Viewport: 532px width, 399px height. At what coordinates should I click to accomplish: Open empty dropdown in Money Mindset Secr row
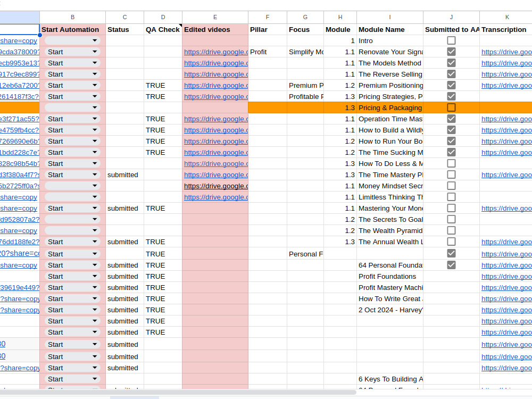coord(72,186)
